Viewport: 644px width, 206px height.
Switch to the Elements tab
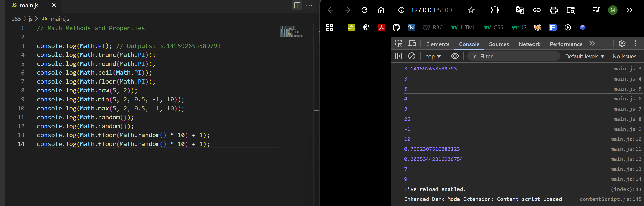[438, 44]
